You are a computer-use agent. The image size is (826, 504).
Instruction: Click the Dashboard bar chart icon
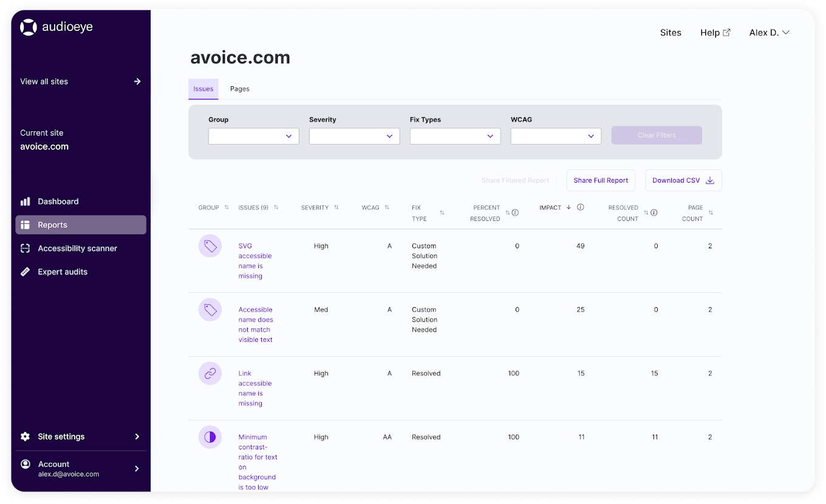[25, 202]
